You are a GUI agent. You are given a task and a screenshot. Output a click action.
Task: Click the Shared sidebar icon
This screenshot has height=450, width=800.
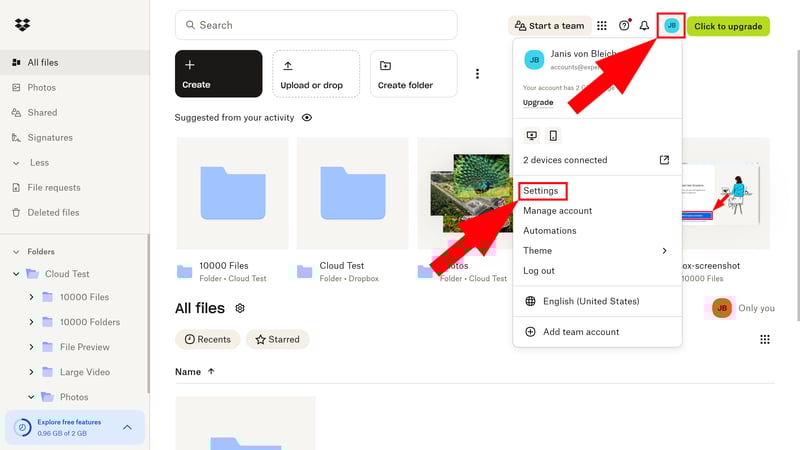pyautogui.click(x=16, y=113)
